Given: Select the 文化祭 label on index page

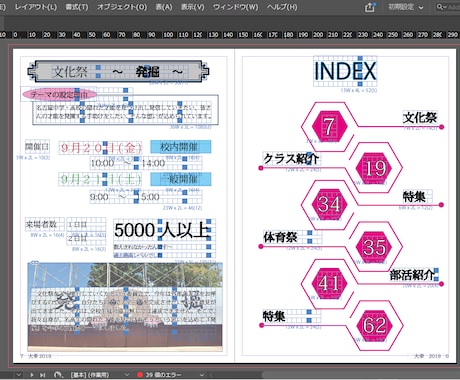Looking at the screenshot, I should click(x=420, y=118).
